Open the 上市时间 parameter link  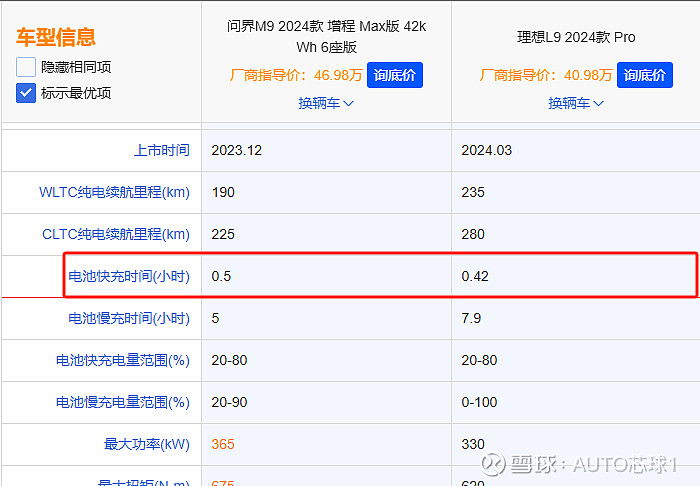coord(162,150)
